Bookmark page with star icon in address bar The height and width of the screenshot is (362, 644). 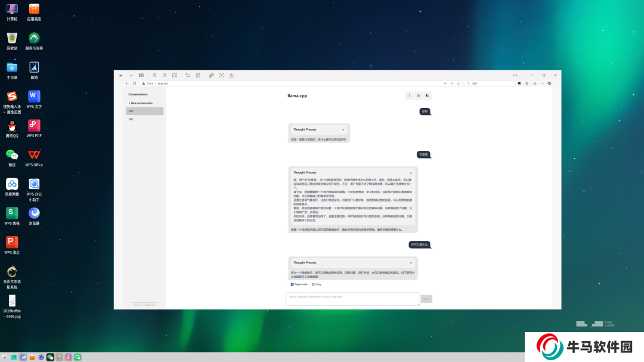tap(459, 83)
